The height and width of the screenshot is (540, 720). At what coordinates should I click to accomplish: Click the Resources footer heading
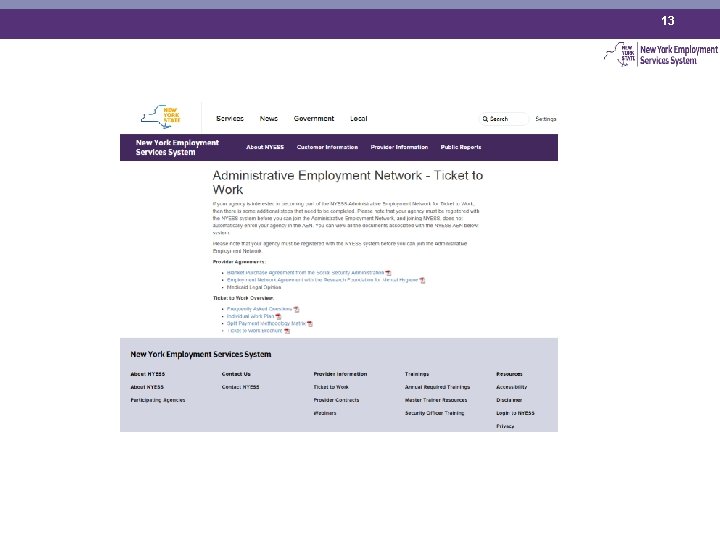[x=509, y=374]
